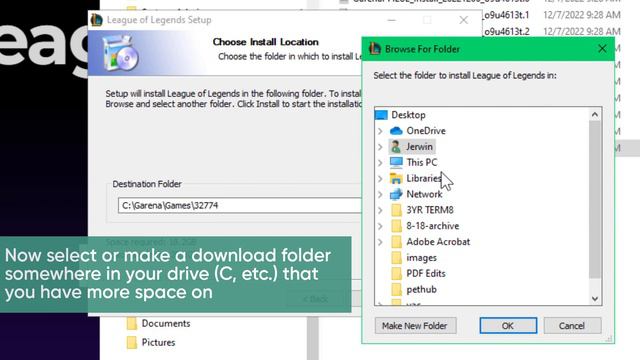
Task: Expand the 8-18-archive folder node
Action: pyautogui.click(x=380, y=226)
